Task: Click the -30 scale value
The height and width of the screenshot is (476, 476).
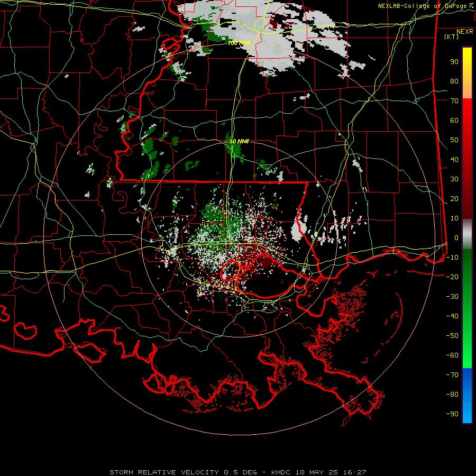Action: [452, 297]
